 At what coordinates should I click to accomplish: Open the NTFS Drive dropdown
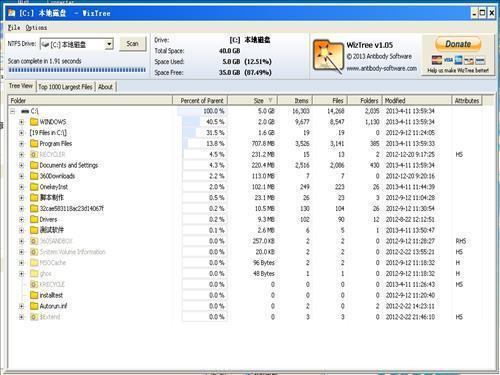tap(109, 44)
